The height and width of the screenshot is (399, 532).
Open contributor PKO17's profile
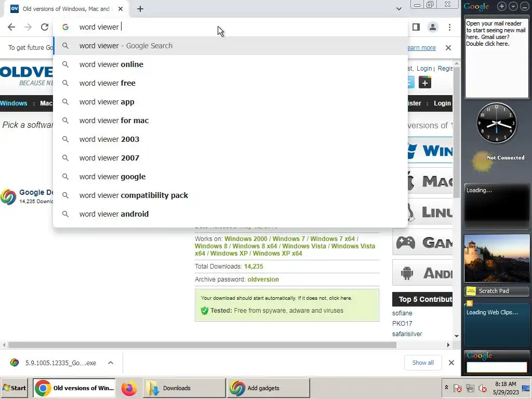coord(402,324)
